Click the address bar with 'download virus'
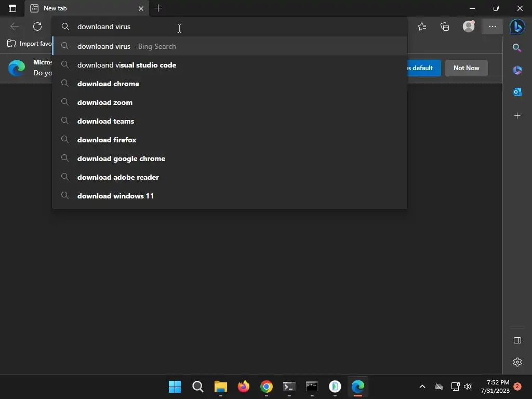Screen dimensions: 532x399 pos(230,27)
